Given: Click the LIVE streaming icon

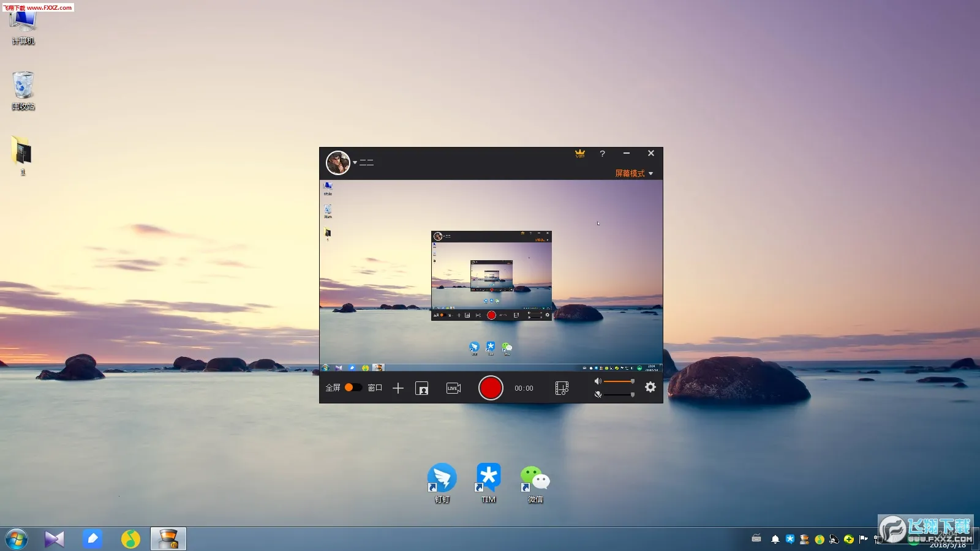Looking at the screenshot, I should 453,388.
